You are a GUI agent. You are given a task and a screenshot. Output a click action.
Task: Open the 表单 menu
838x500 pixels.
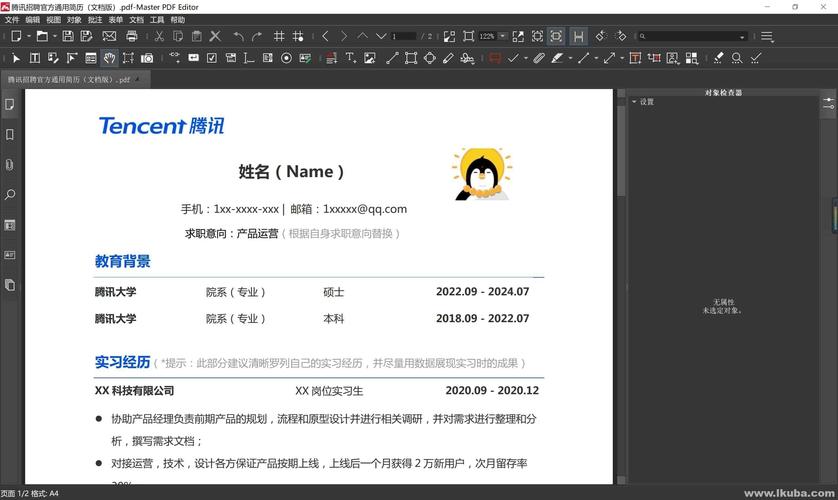coord(115,20)
